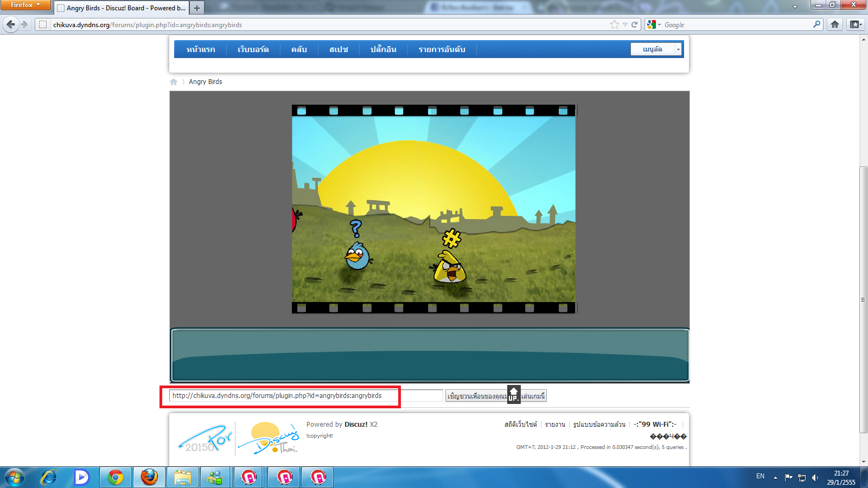
Task: Click the Angry Birds game video area
Action: point(434,209)
